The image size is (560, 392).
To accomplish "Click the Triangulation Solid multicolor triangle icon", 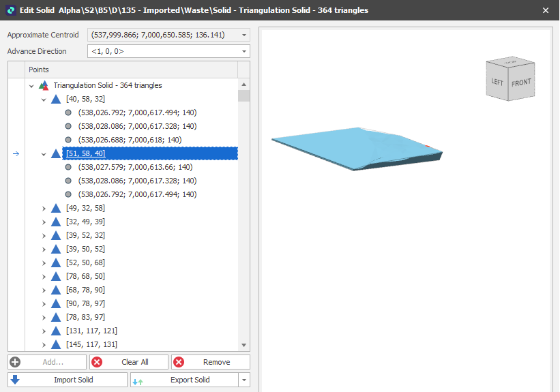I will 44,85.
